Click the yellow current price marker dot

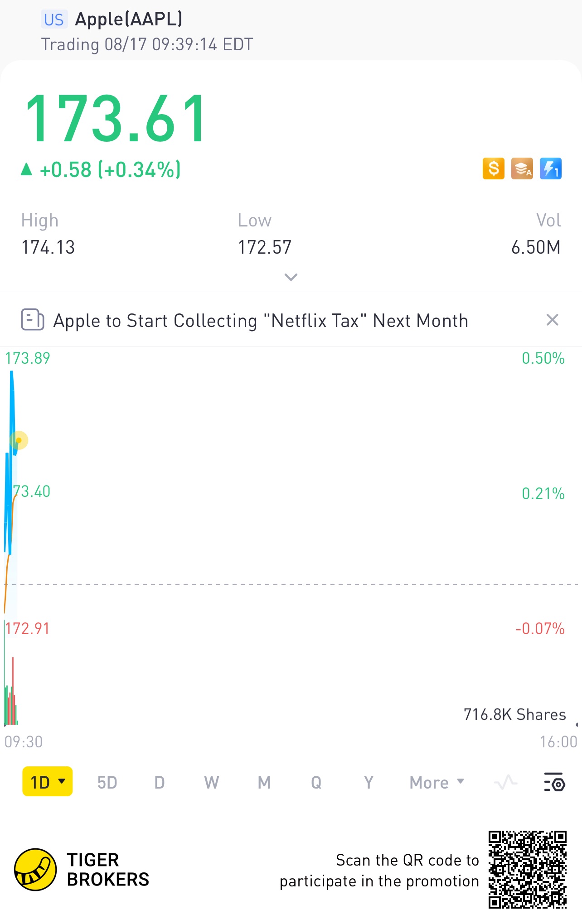point(19,440)
